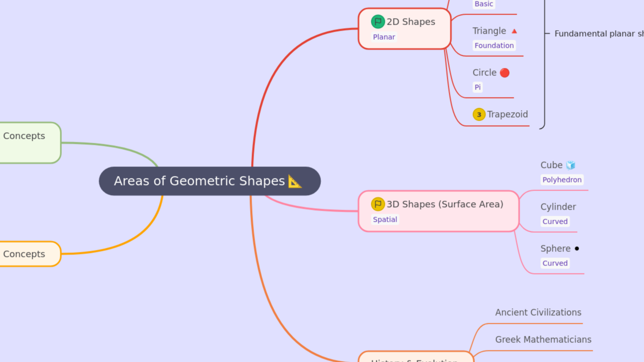The height and width of the screenshot is (362, 644).
Task: Select the 3D Shapes (Surface Area) node
Action: [439, 211]
